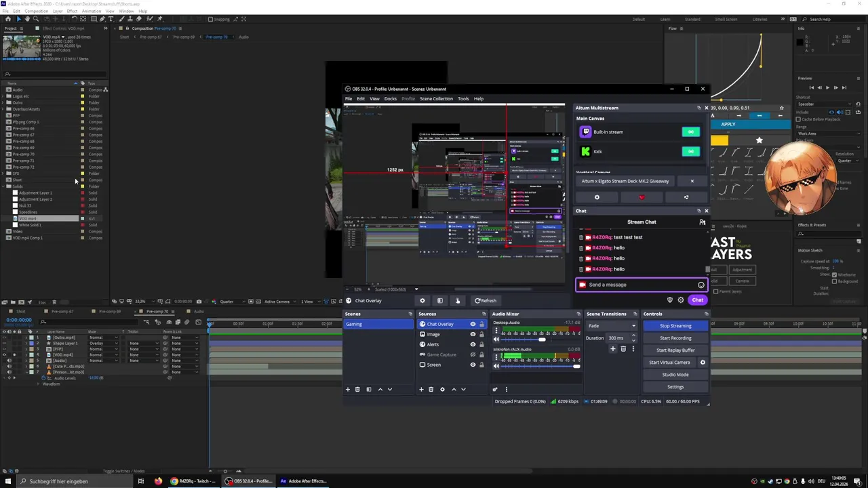Mute Mikrofon-/AUX-Audio speaker icon
The height and width of the screenshot is (488, 868).
(x=496, y=366)
